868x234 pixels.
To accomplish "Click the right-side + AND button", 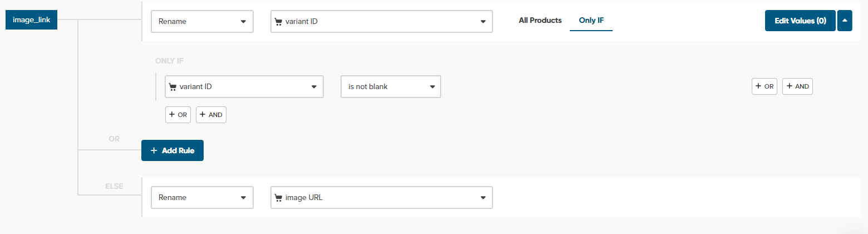I will [797, 86].
